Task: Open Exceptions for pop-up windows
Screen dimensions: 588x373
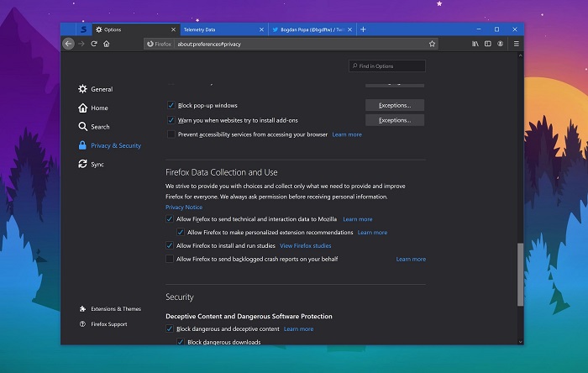Action: pos(394,106)
